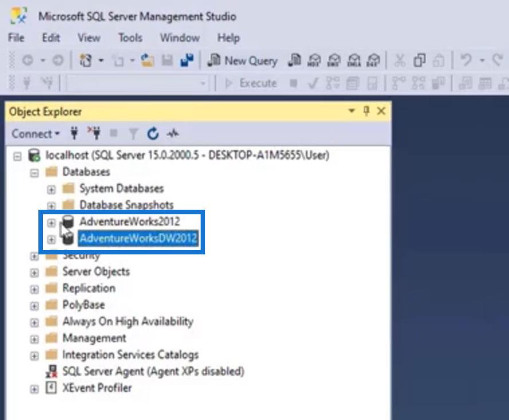This screenshot has height=420, width=509.
Task: Select the XEvent Profiler item
Action: (x=97, y=387)
